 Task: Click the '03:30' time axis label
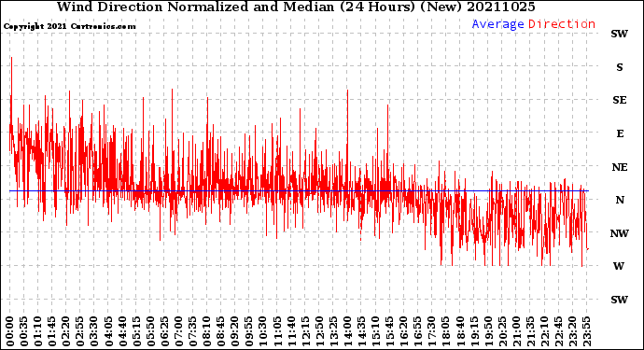[x=94, y=331]
